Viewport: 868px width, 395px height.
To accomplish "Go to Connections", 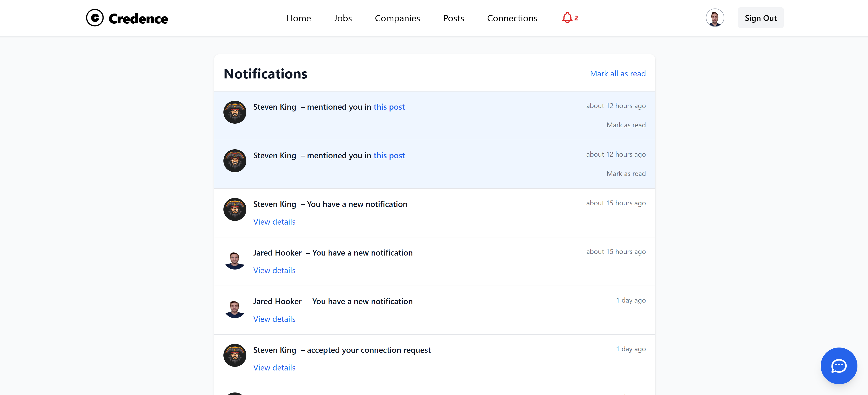I will tap(512, 18).
